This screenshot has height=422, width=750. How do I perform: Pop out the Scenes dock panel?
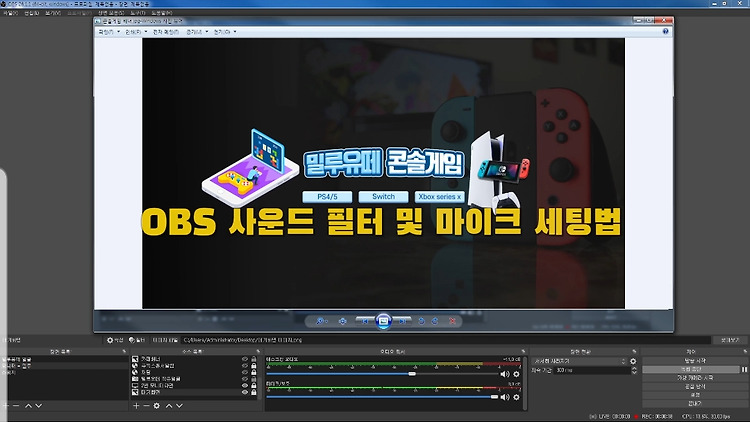click(124, 352)
